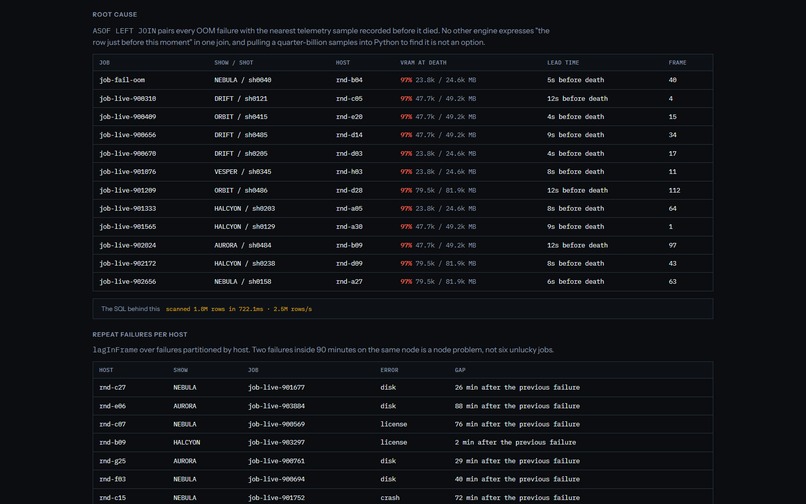Click host 'rnd-e20' cell

click(349, 117)
